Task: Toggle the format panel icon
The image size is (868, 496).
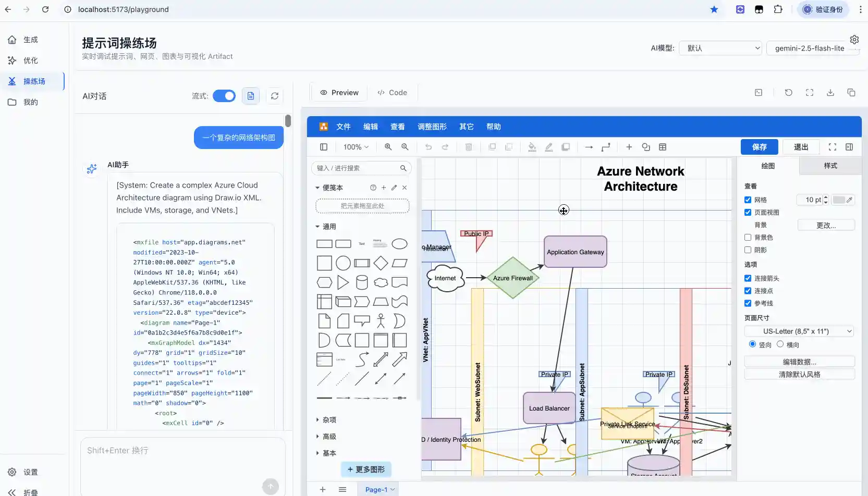Action: click(849, 147)
